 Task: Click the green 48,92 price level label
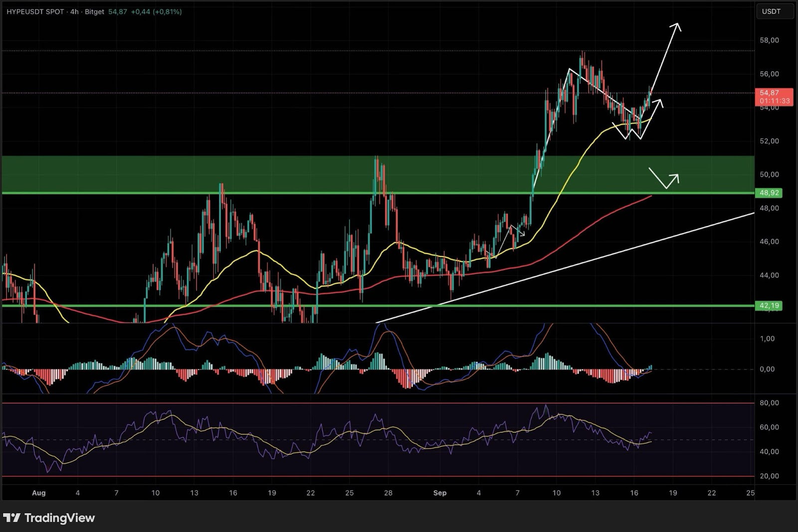pos(770,193)
